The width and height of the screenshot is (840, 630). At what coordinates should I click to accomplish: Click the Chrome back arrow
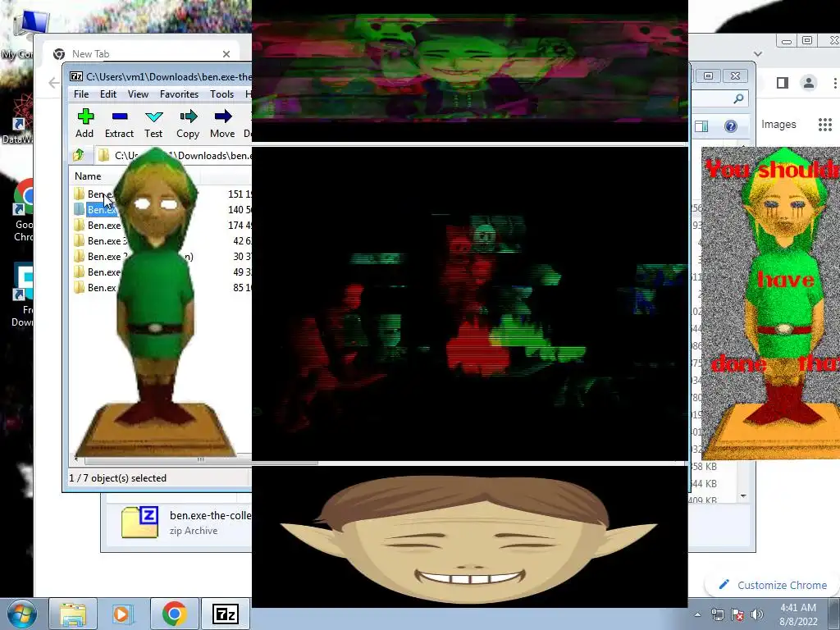pos(54,83)
